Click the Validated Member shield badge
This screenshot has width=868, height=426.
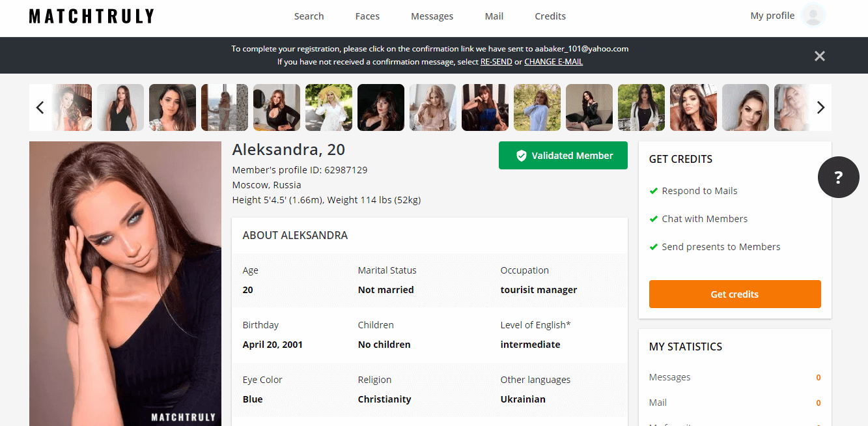563,156
